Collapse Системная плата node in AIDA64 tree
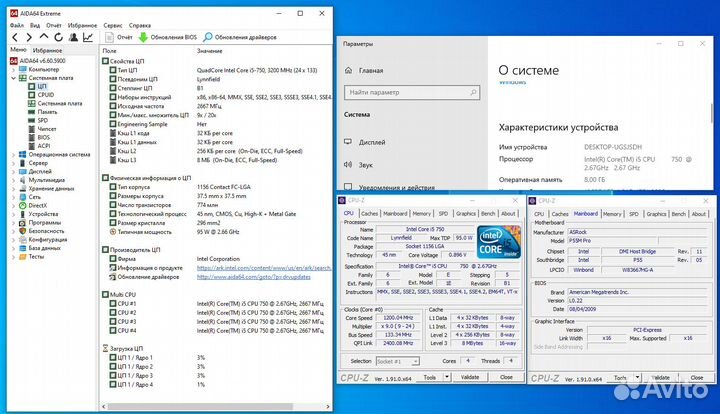Screen dimensions: 720x414 pos(13,78)
